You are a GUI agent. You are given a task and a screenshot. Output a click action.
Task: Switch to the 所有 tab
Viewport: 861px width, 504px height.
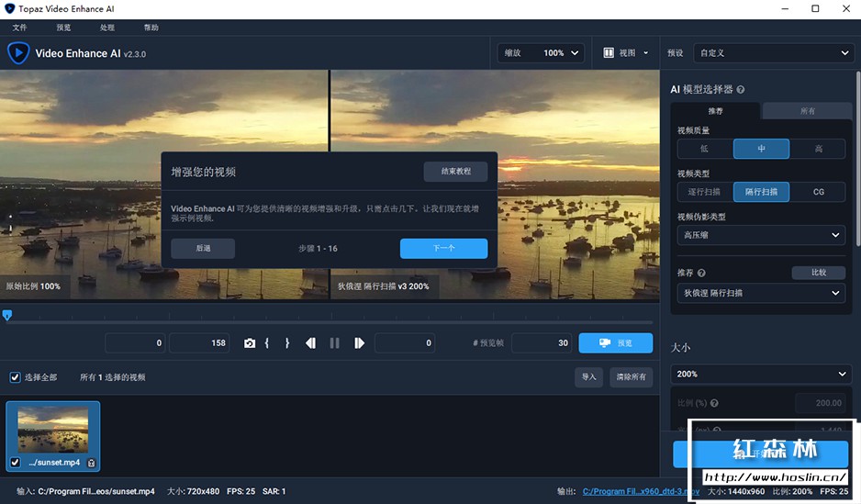pos(807,111)
